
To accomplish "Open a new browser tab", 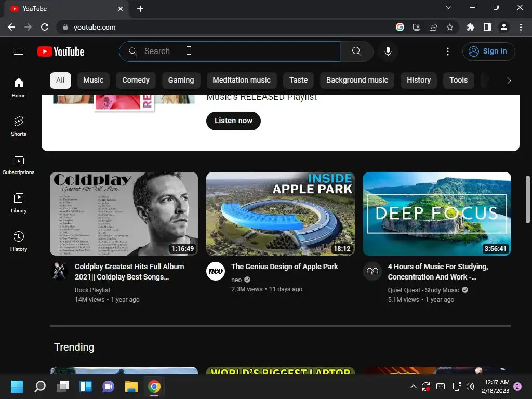I will pyautogui.click(x=140, y=9).
